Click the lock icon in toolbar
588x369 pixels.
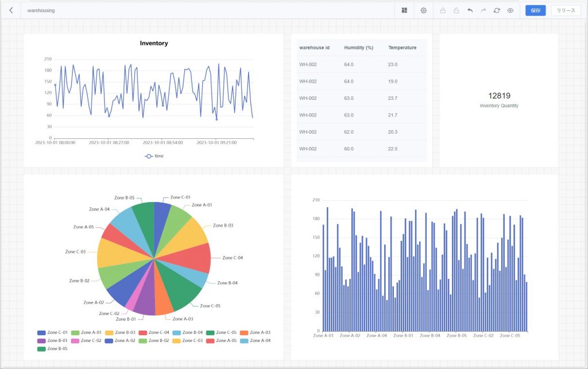[443, 10]
